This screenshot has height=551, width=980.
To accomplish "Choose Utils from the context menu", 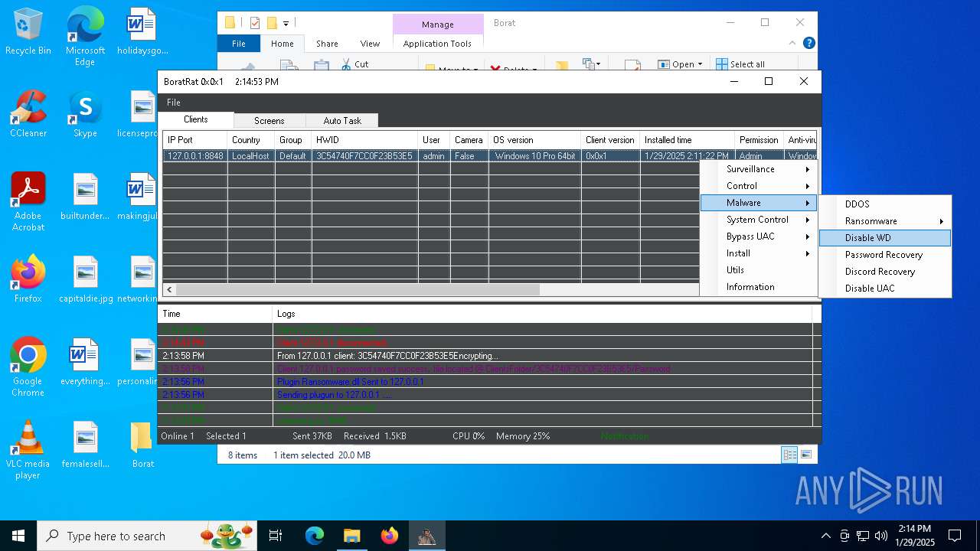I will point(759,270).
